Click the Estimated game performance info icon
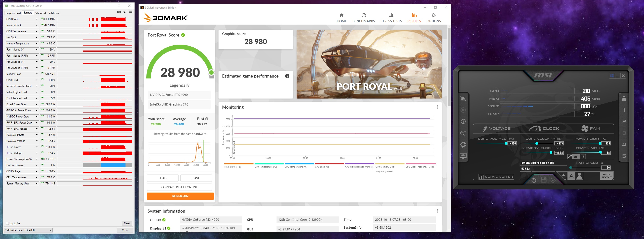This screenshot has width=644, height=239. (x=287, y=76)
